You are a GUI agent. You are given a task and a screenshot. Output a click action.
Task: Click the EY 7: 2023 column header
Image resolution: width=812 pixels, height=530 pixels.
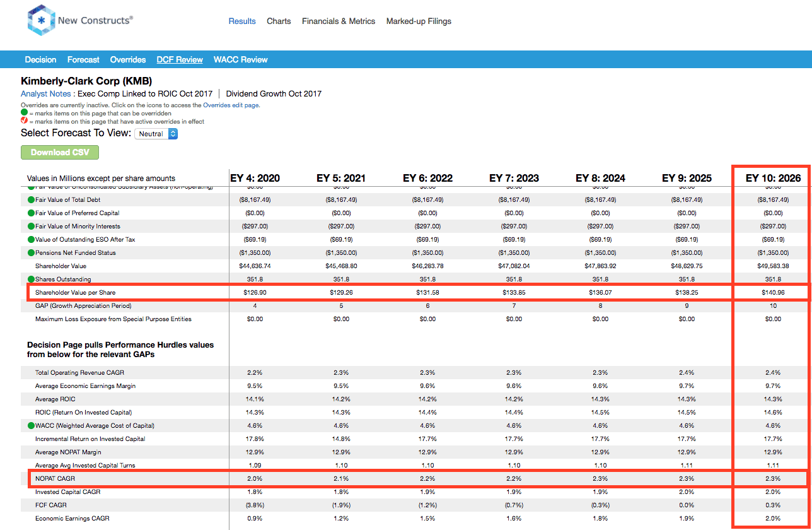click(514, 178)
